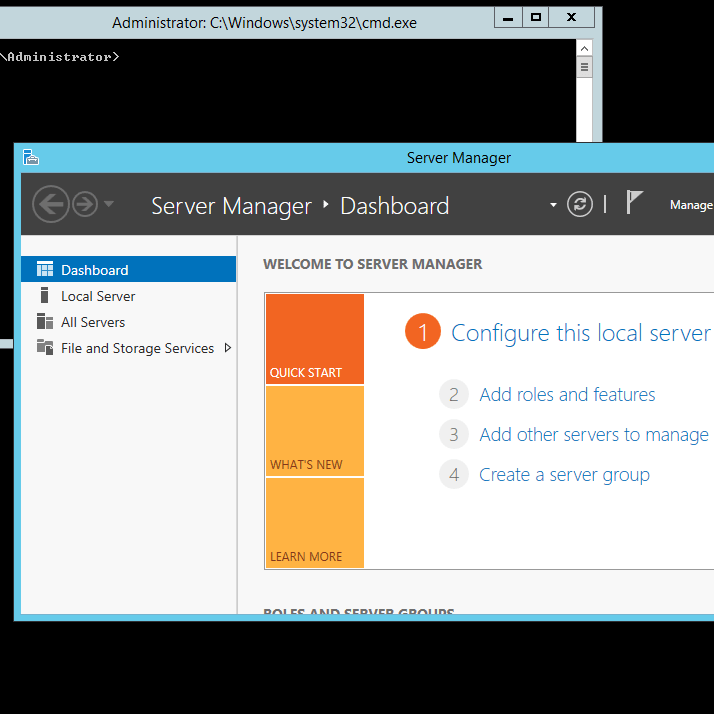Viewport: 714px width, 714px height.
Task: Click the orange step 1 circle
Action: point(423,331)
